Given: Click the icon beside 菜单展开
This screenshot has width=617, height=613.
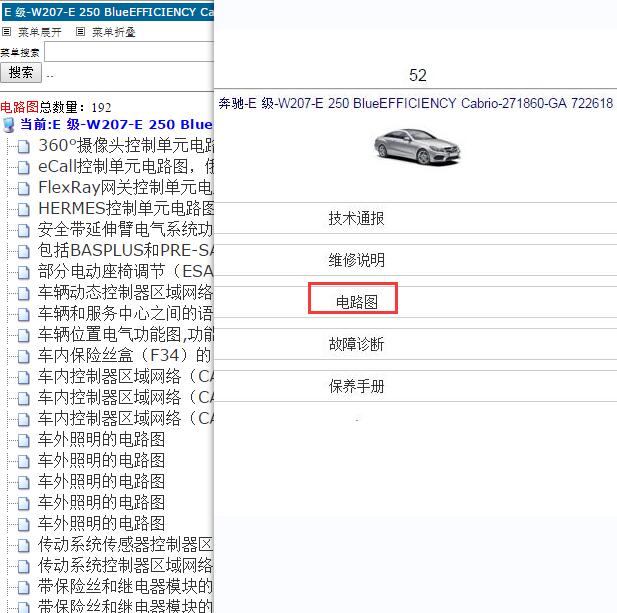Looking at the screenshot, I should (x=6, y=31).
